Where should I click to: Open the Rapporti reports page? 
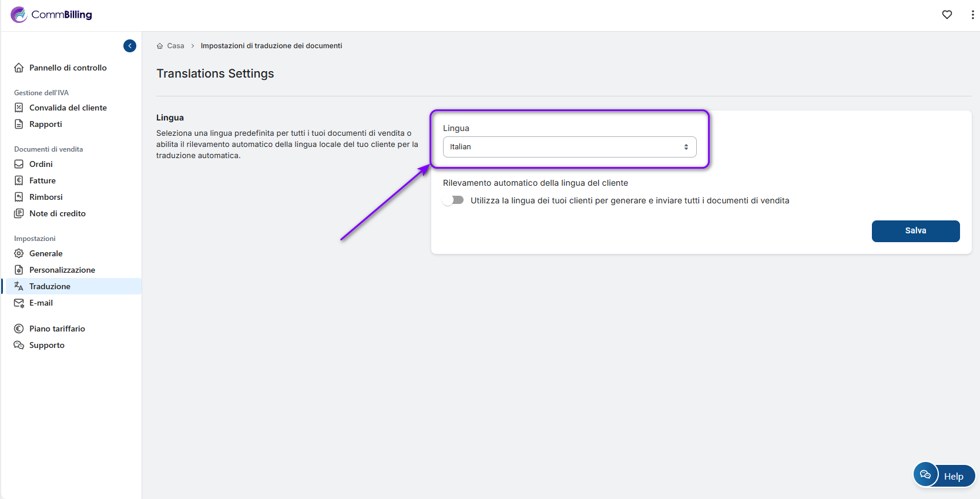coord(45,124)
